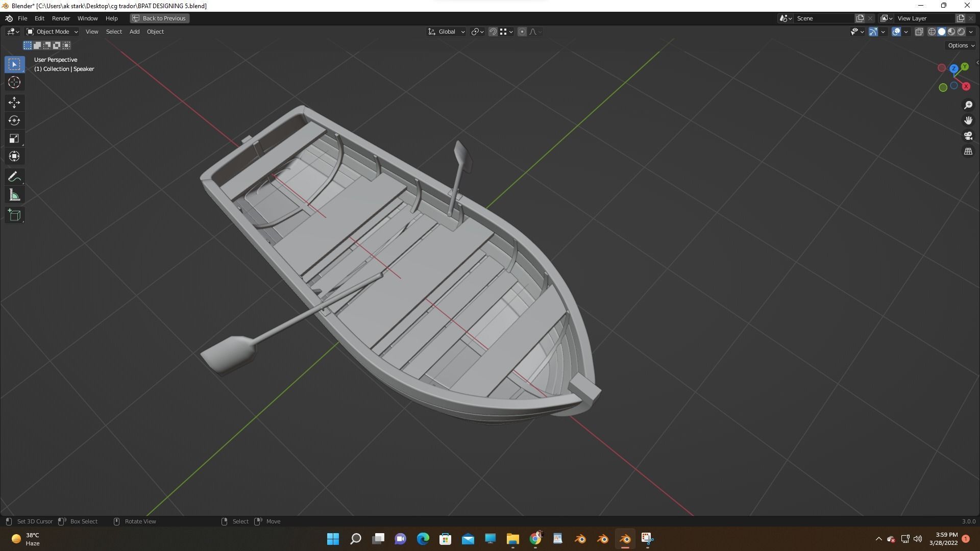Set selection mode to new selection
Viewport: 980px width, 551px height.
pyautogui.click(x=28, y=45)
